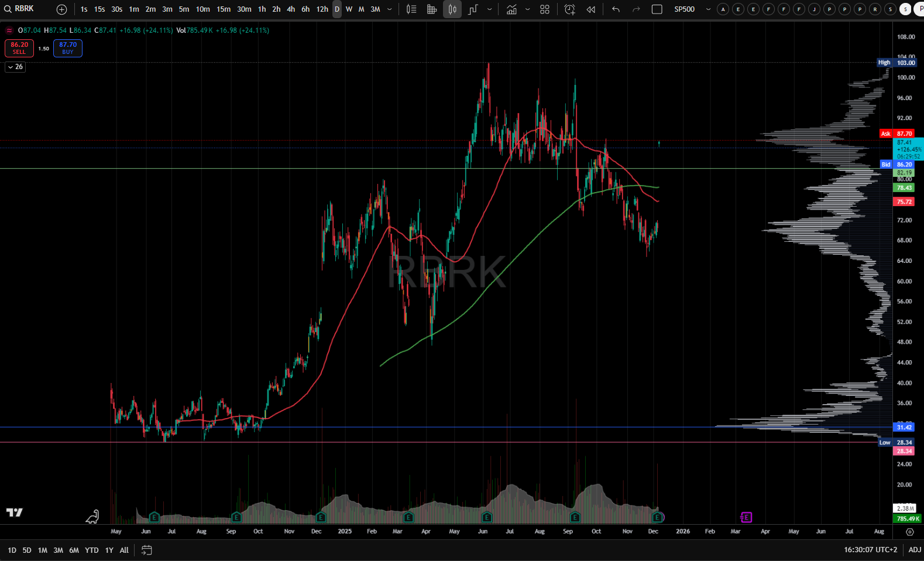Select the candlestick chart style icon

[452, 9]
